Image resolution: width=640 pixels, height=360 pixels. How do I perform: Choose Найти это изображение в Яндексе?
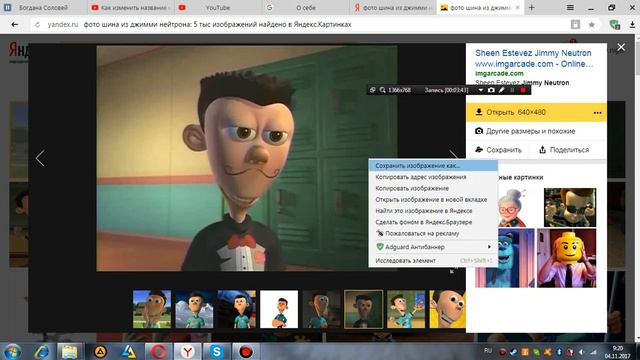(433, 211)
